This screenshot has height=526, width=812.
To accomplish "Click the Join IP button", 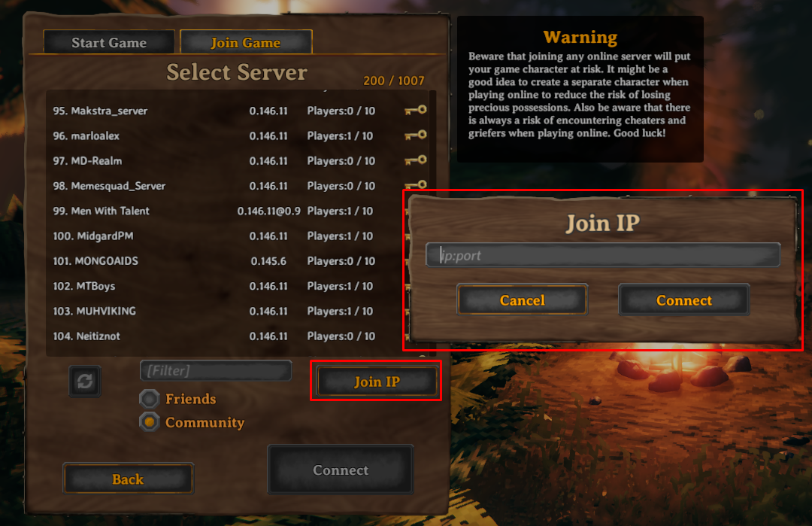I will [377, 382].
